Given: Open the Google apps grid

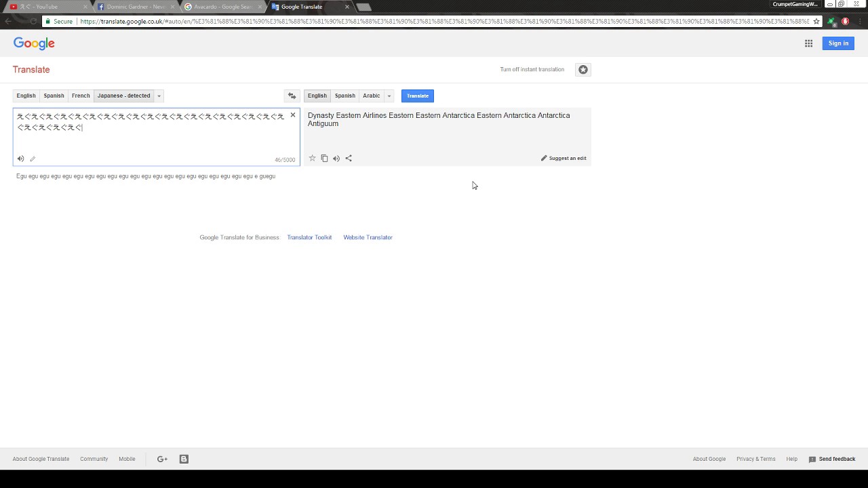Looking at the screenshot, I should [808, 43].
